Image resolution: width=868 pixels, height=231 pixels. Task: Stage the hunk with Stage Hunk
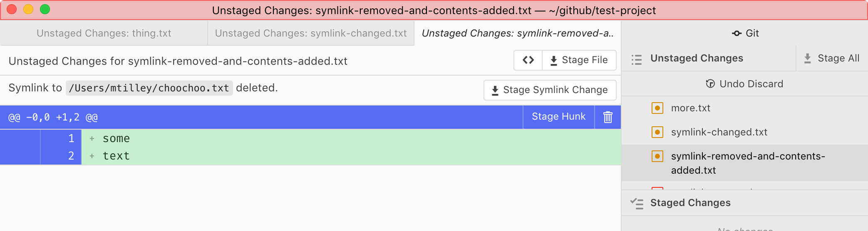[558, 117]
